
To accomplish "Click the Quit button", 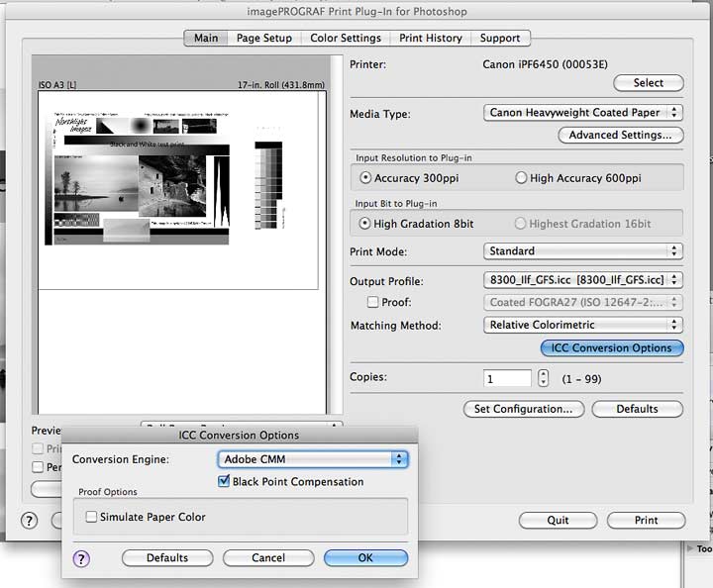I will tap(558, 521).
